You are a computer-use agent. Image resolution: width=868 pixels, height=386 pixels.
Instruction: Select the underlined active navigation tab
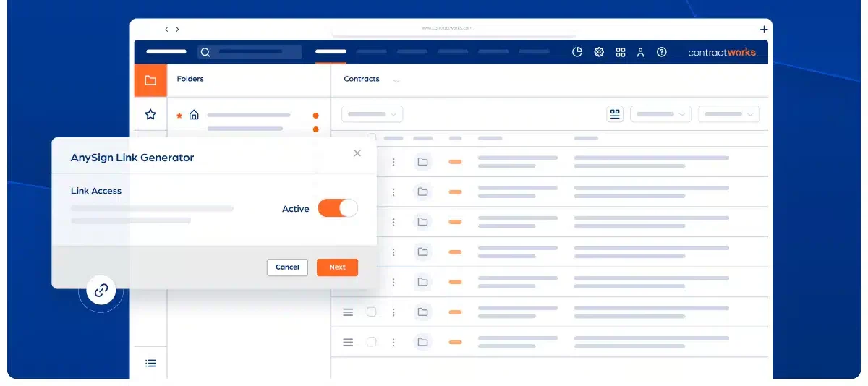click(331, 52)
